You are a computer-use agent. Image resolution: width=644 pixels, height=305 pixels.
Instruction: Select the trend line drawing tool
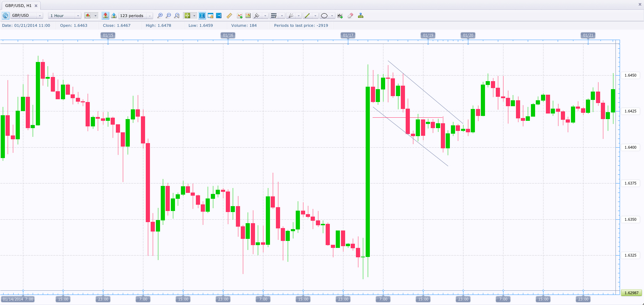307,16
